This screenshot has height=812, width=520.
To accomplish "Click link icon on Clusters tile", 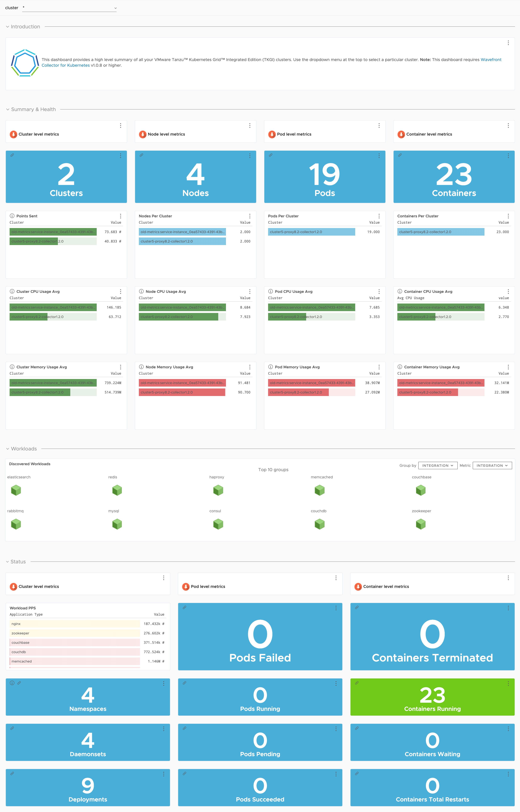I will 12,155.
